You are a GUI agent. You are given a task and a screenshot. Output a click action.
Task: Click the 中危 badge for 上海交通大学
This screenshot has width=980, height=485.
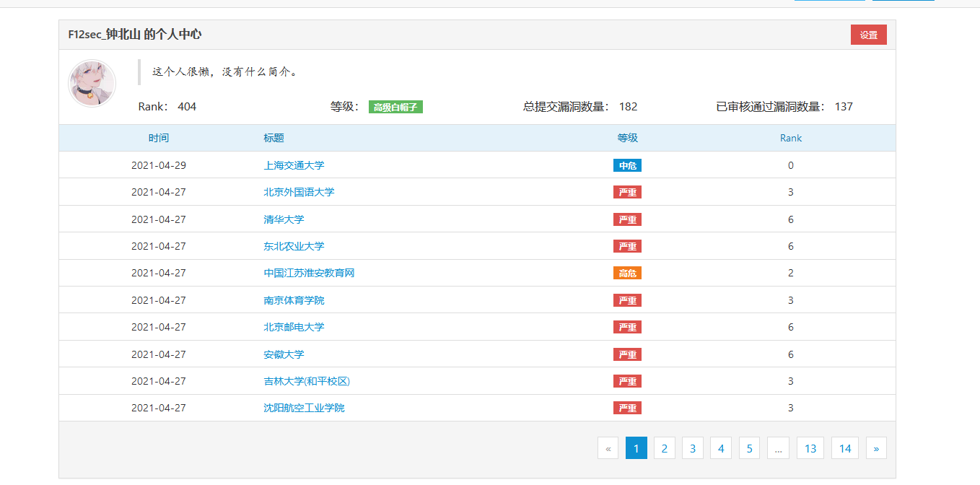627,165
